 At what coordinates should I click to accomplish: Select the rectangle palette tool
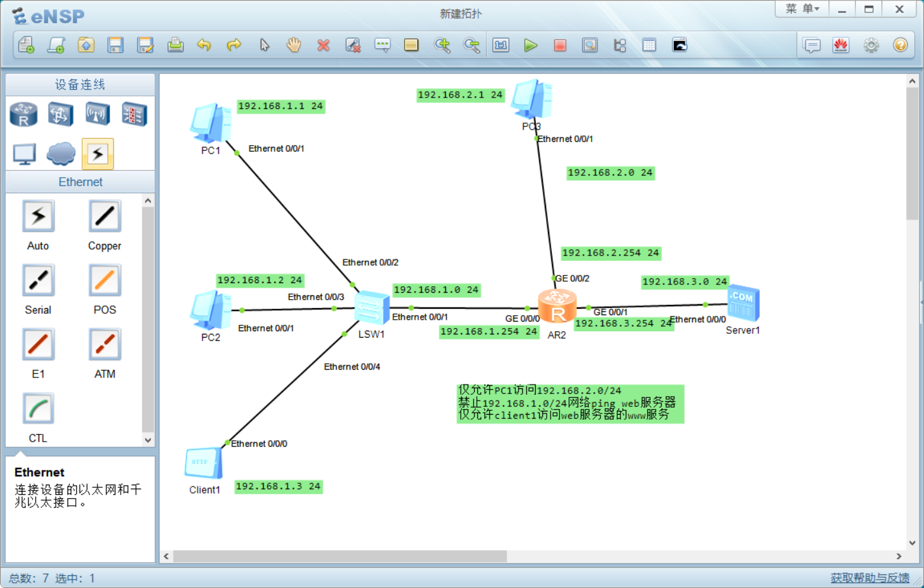[x=411, y=45]
